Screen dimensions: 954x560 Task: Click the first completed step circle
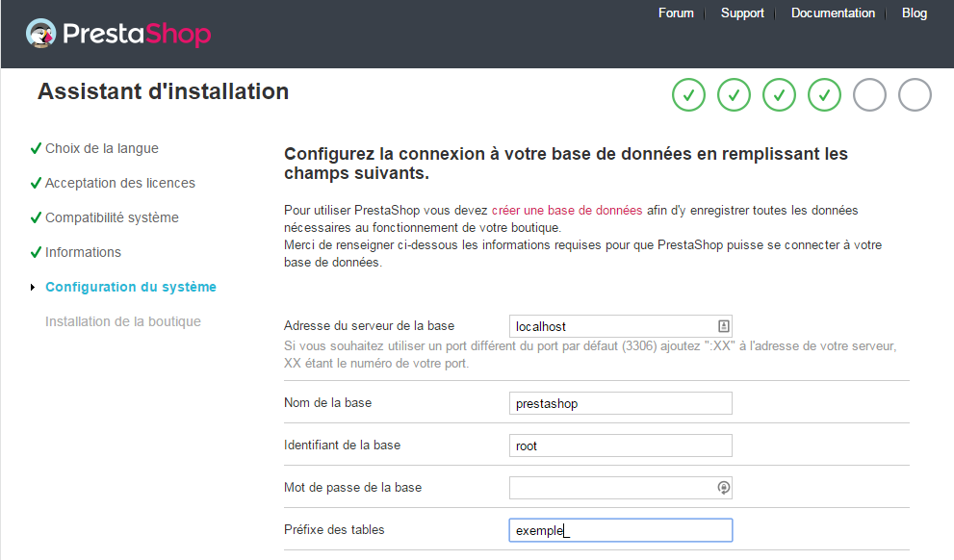coord(688,95)
